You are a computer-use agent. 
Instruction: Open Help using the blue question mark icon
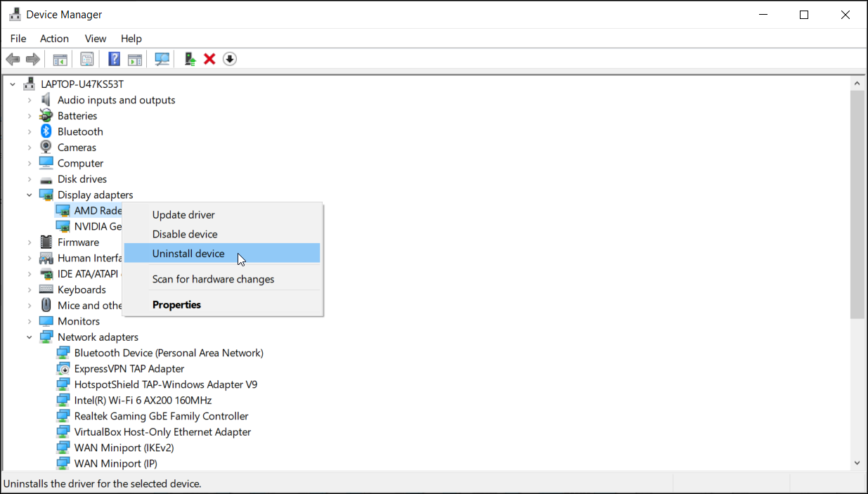tap(113, 58)
